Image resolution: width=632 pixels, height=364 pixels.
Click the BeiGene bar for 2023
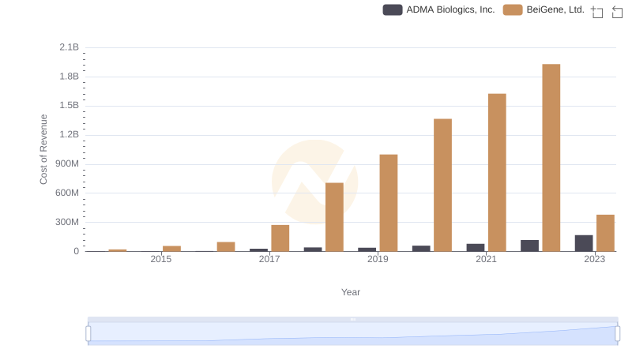tap(605, 233)
